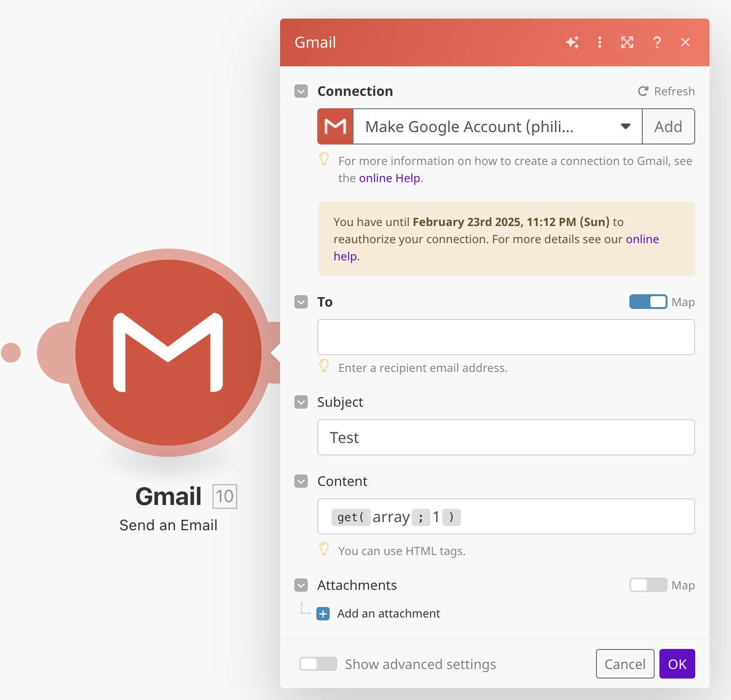Click the lightbulb hint icon under Connection
This screenshot has width=731, height=700.
click(324, 159)
